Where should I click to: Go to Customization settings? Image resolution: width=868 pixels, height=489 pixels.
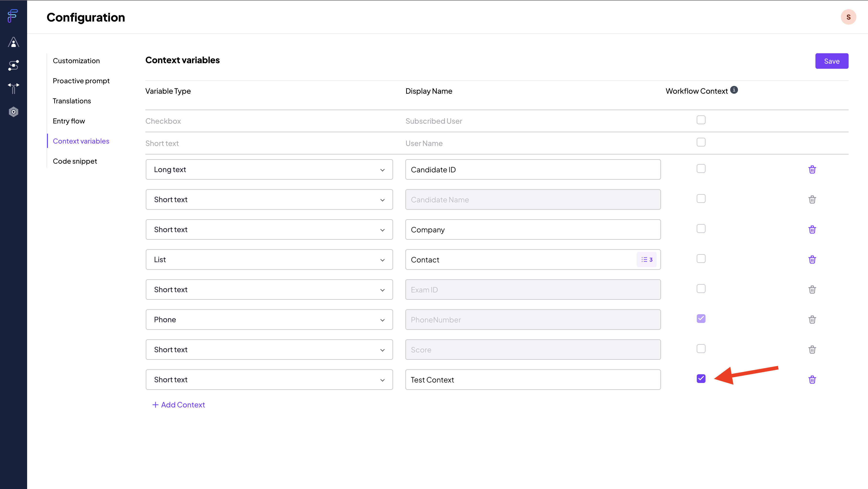click(76, 61)
